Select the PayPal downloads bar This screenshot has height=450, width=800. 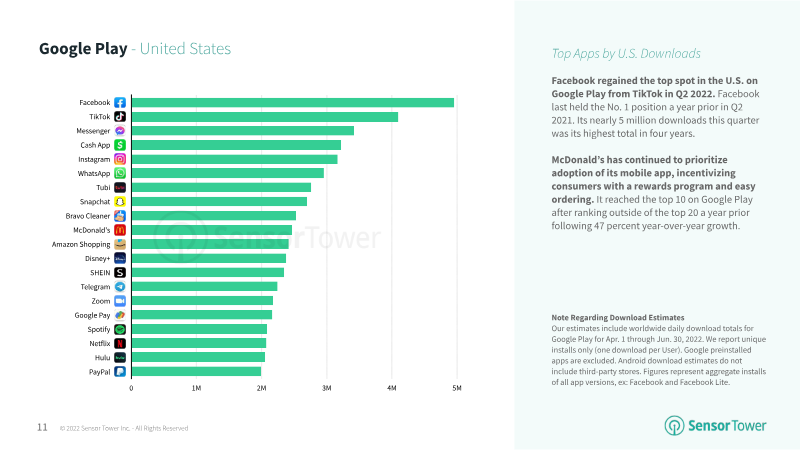[196, 371]
